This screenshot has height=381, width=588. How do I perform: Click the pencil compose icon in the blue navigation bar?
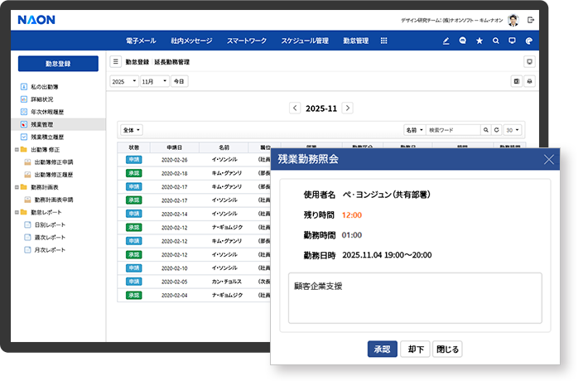click(446, 41)
